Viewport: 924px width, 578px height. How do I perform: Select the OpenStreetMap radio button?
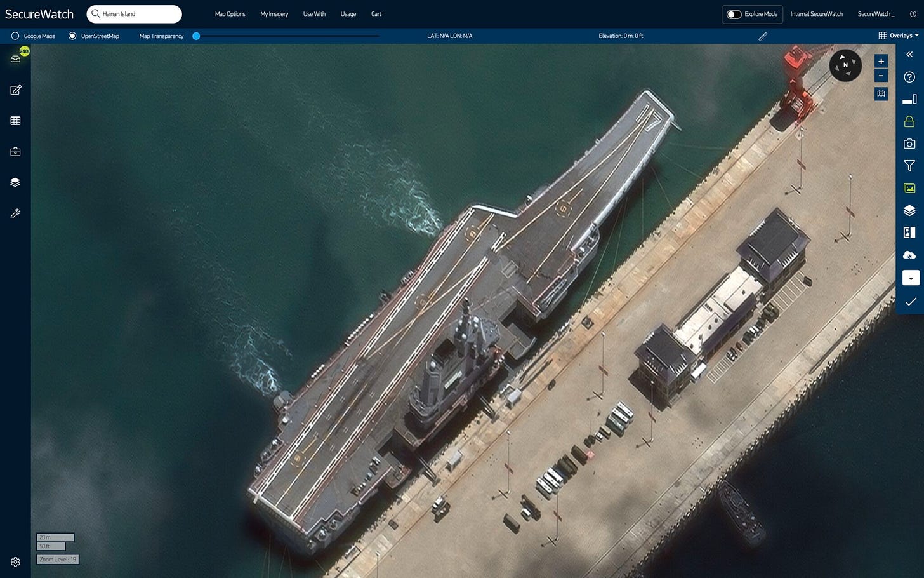click(72, 36)
